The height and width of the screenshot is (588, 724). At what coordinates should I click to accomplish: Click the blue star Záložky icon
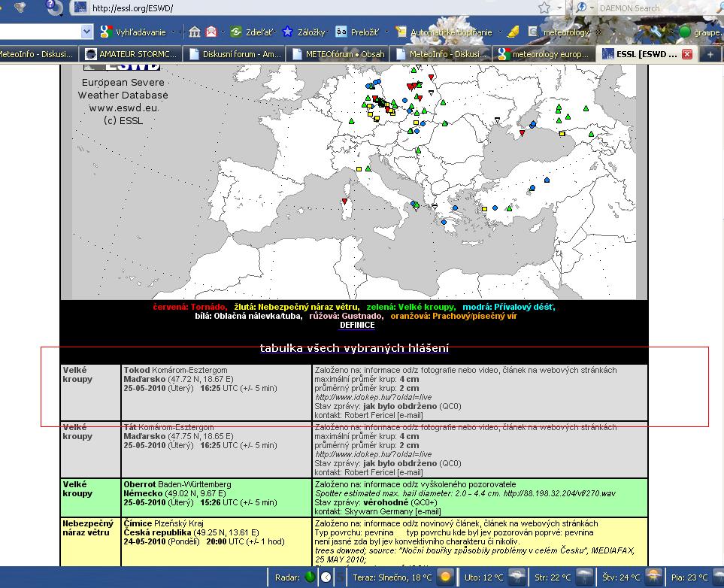coord(288,32)
